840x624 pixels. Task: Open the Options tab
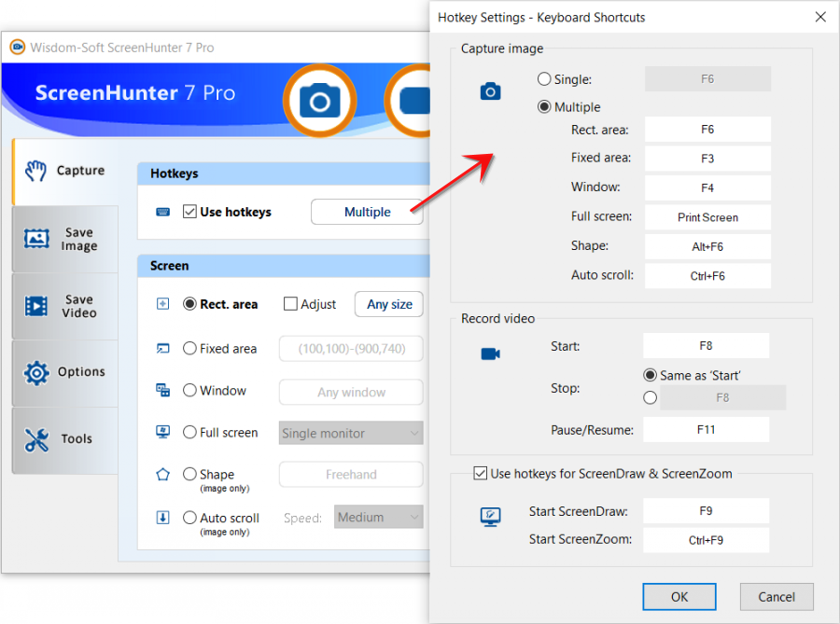(x=65, y=372)
